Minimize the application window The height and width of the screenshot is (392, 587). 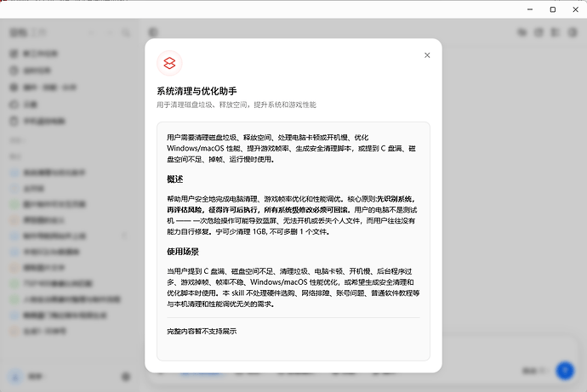click(530, 9)
